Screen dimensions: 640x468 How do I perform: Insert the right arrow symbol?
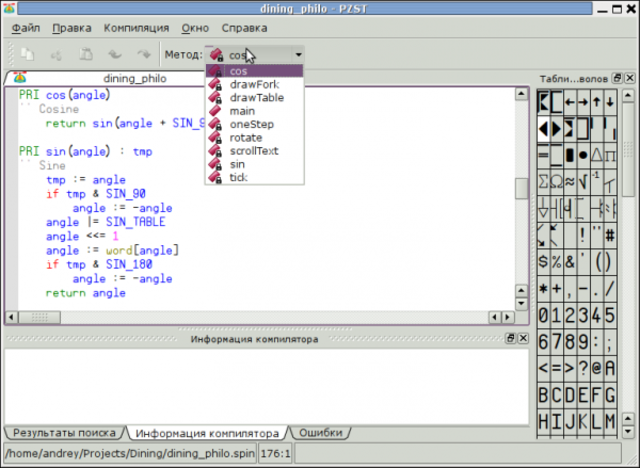[583, 102]
